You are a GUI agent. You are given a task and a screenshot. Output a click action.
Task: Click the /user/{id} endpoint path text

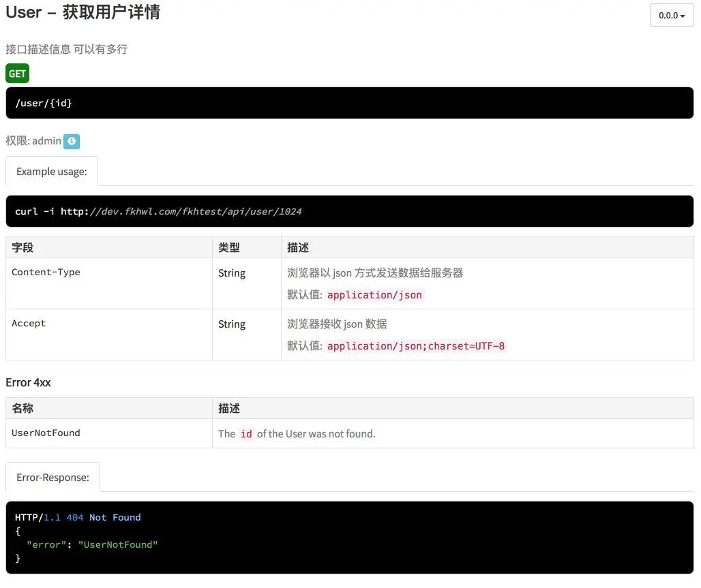point(44,103)
